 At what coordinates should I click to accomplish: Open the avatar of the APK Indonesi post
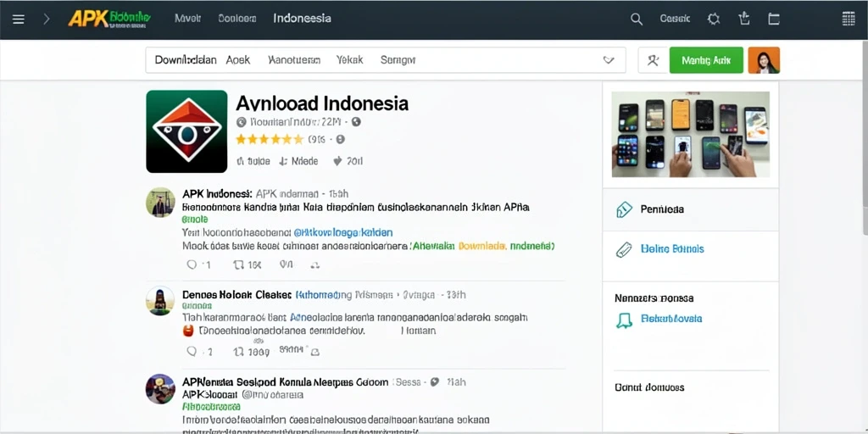point(160,202)
